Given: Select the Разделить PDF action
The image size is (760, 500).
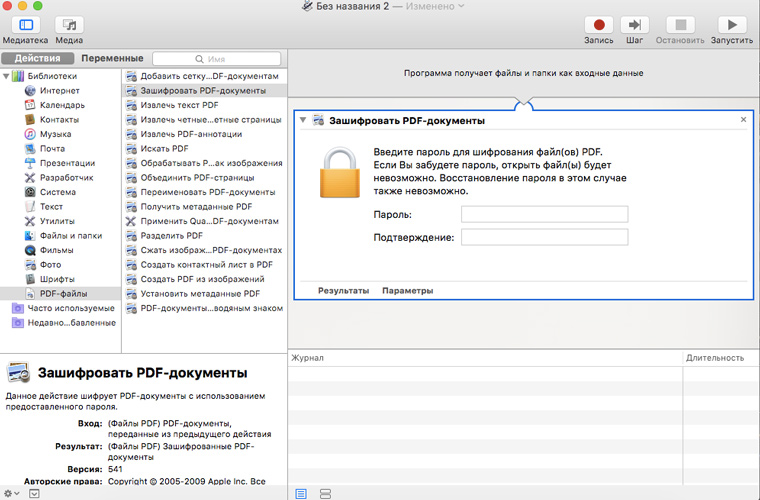Looking at the screenshot, I should 205,236.
